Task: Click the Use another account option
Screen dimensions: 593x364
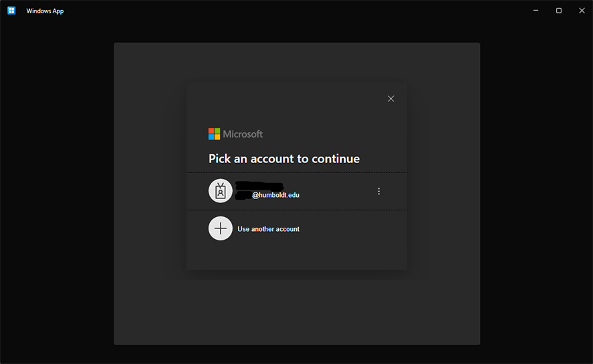Action: [x=297, y=228]
